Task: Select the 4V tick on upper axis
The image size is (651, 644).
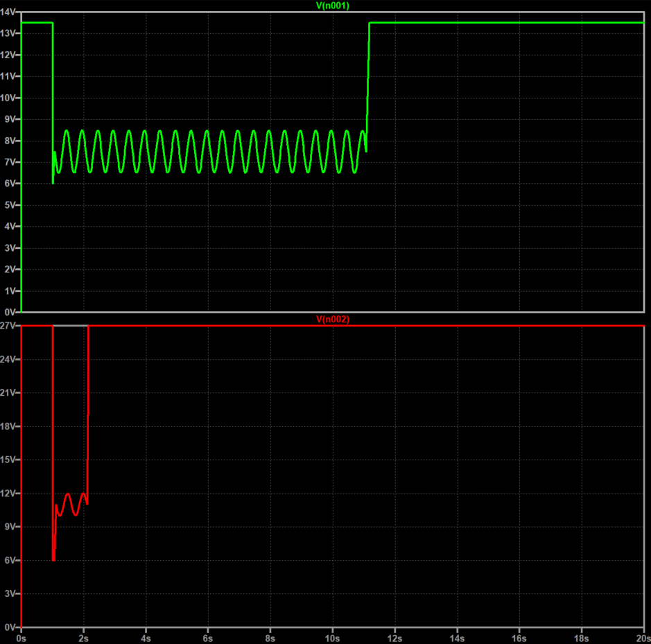Action: point(10,227)
